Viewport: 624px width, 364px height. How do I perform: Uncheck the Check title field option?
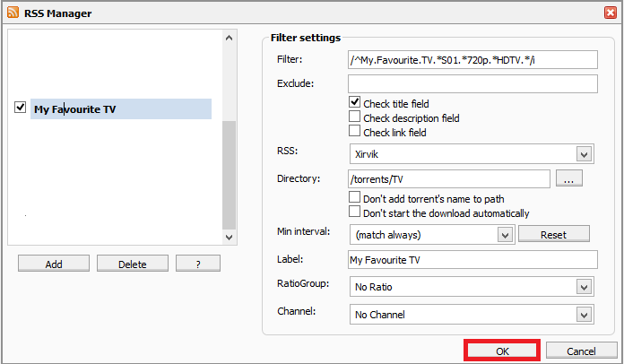click(x=354, y=102)
